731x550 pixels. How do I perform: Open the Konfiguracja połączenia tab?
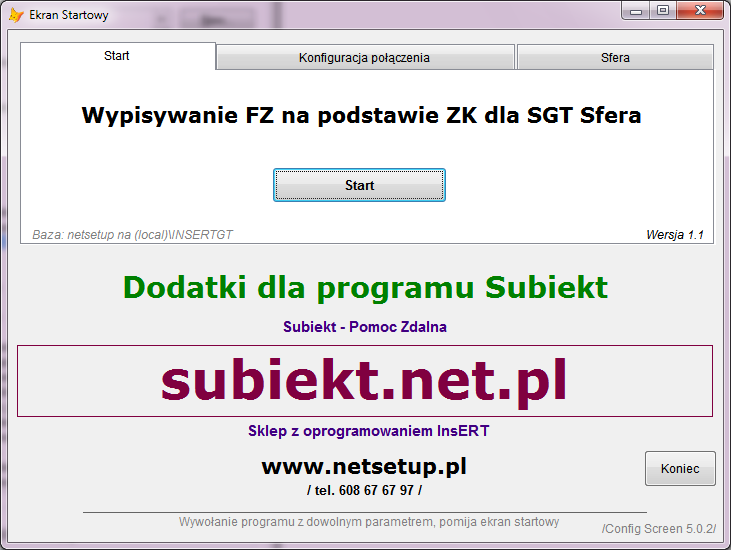(365, 58)
